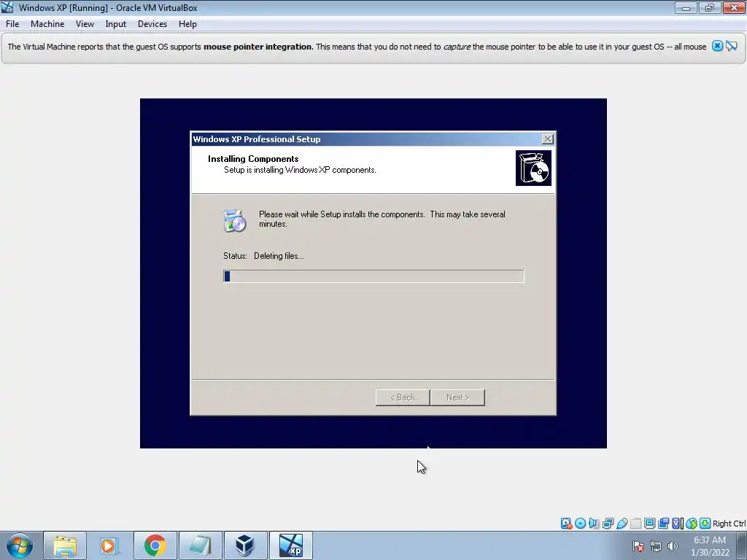Open the notepad app in taskbar
The image size is (747, 560).
[x=200, y=545]
